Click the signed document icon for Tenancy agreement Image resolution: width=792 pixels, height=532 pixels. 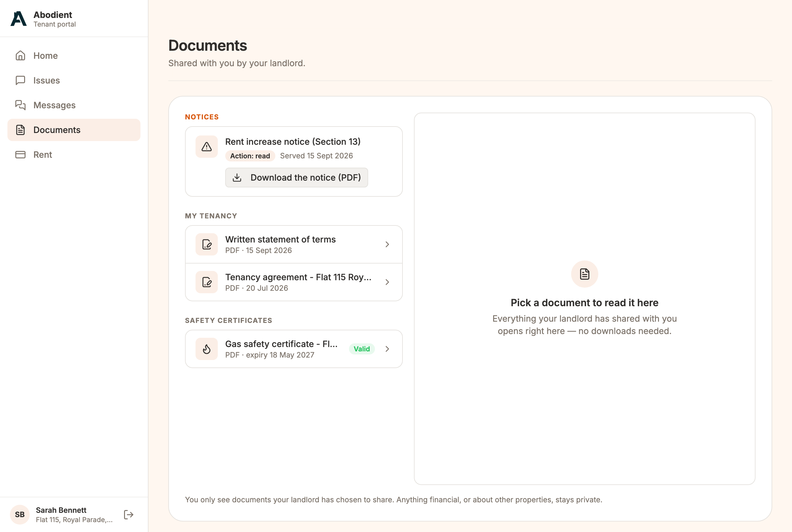pos(207,282)
